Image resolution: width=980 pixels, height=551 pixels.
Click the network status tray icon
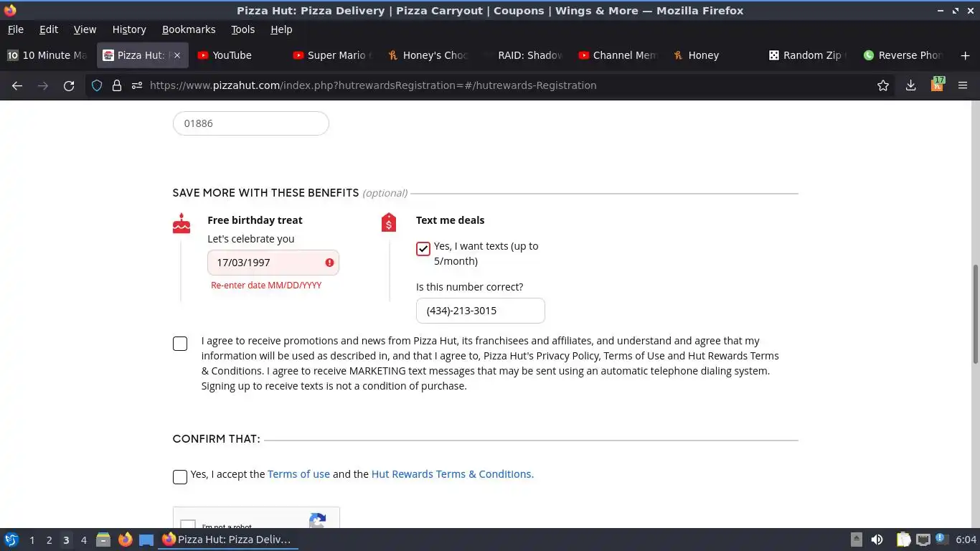(x=923, y=540)
